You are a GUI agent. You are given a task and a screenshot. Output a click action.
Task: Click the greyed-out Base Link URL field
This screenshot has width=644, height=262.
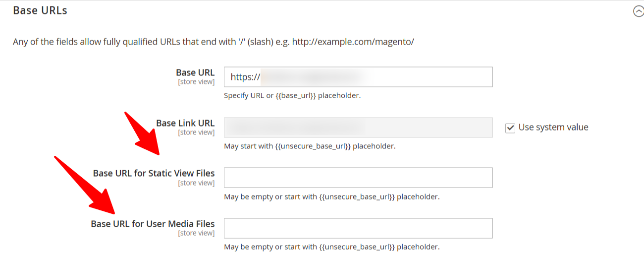(x=358, y=128)
